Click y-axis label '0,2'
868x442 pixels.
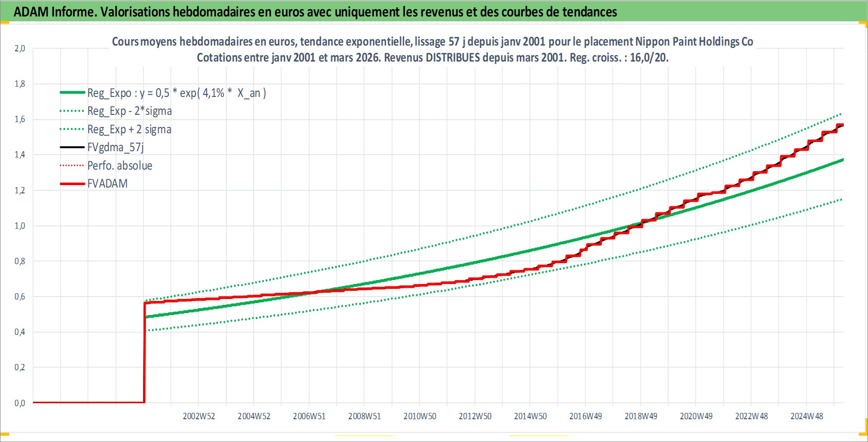[x=20, y=367]
